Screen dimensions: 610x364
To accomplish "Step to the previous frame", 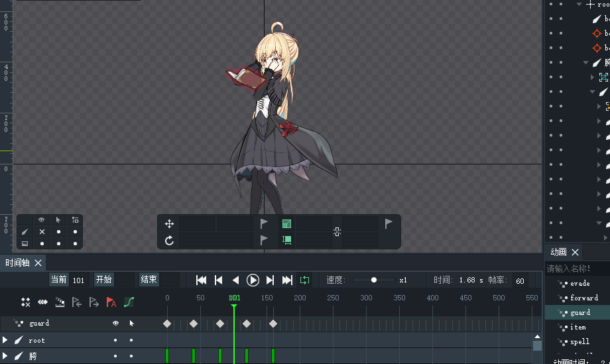I will (x=219, y=280).
